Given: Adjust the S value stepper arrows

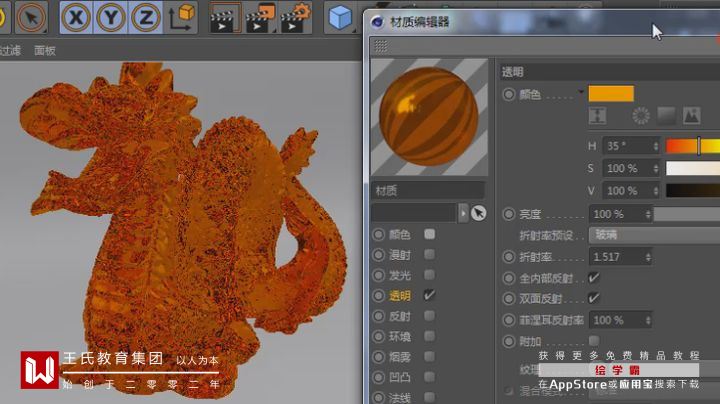Looking at the screenshot, I should click(x=656, y=168).
